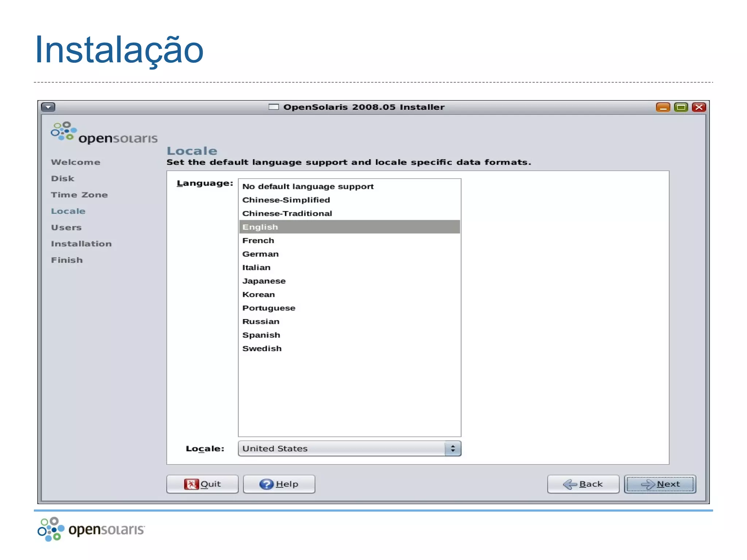Proceed with the Next button
Screen dimensions: 747x560
tap(660, 484)
